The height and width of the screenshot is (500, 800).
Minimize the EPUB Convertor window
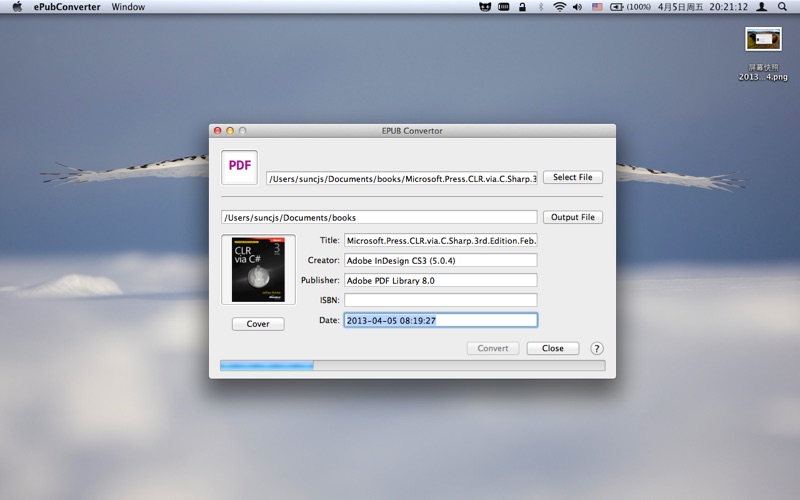click(230, 131)
